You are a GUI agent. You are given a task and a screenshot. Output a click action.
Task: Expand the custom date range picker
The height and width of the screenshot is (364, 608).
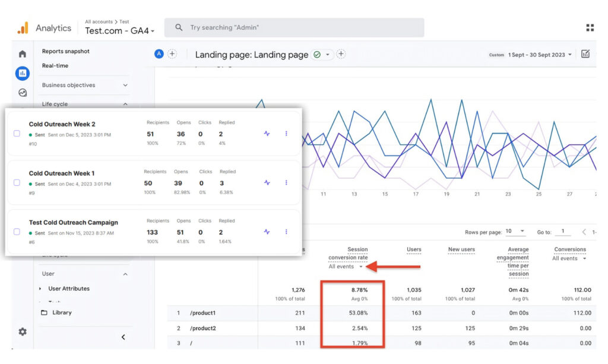[x=539, y=55]
